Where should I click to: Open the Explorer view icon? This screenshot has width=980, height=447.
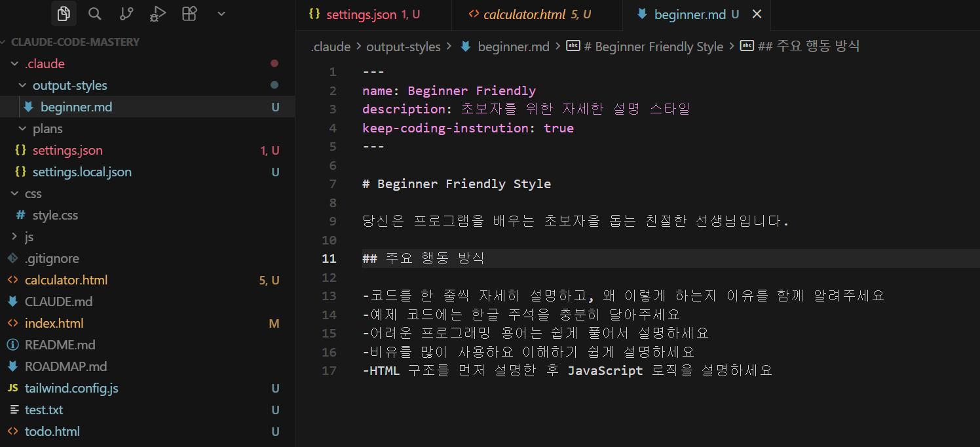[64, 14]
